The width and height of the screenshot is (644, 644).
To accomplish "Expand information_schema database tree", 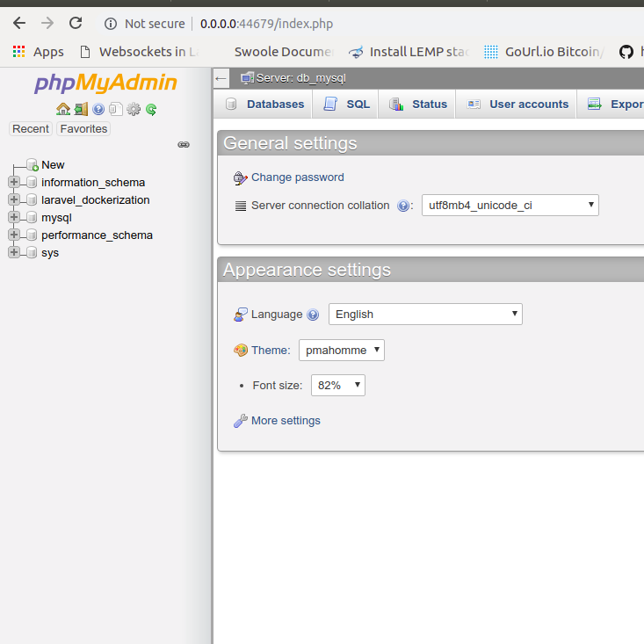I will point(14,182).
